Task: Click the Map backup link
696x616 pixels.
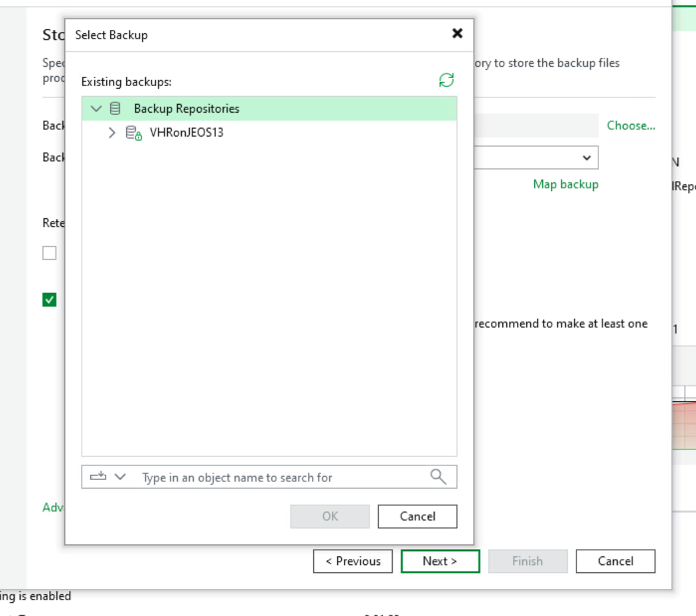Action: (x=565, y=184)
